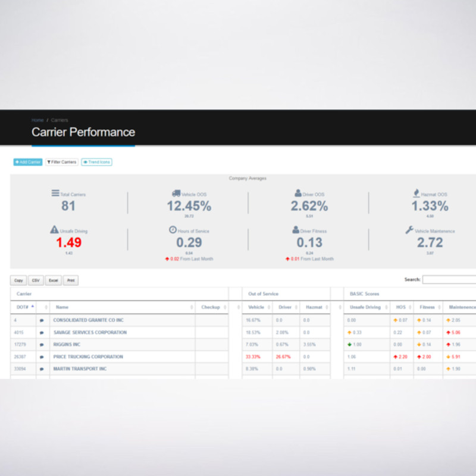Click the Hazmat OOS icon
The image size is (476, 476).
pyautogui.click(x=416, y=193)
